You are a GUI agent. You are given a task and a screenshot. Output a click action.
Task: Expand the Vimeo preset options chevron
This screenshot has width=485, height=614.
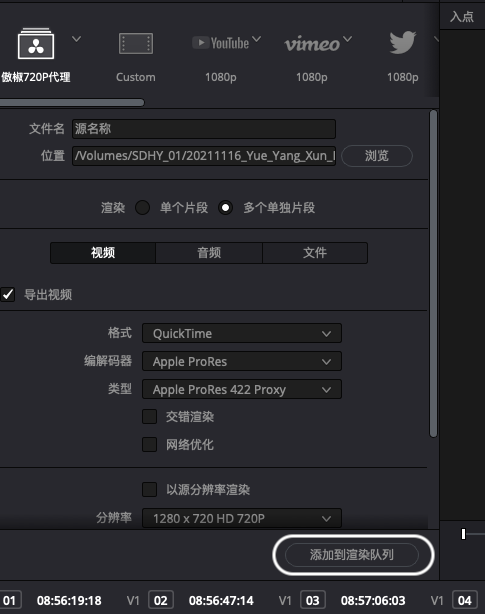347,39
